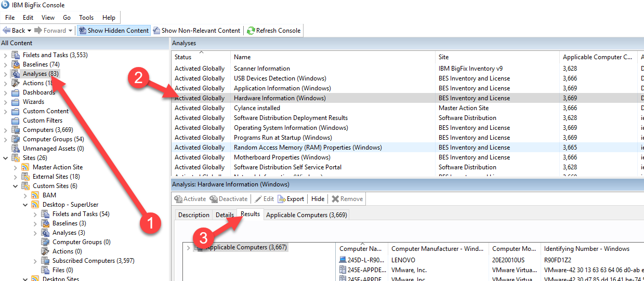The height and width of the screenshot is (281, 644).
Task: Open the Back history dropdown arrow
Action: [29, 31]
